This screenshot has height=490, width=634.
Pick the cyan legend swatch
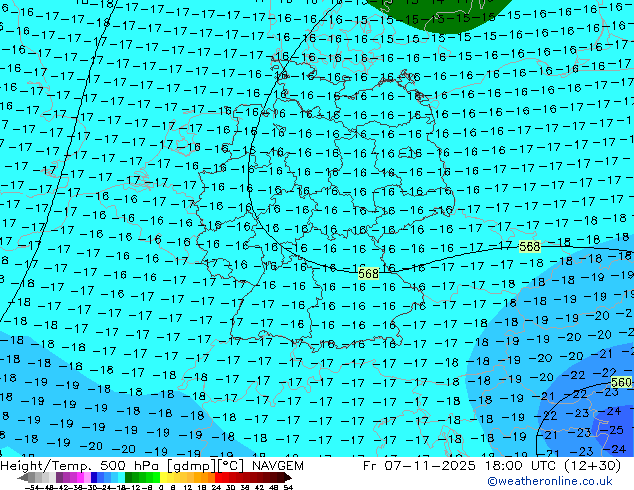(121, 478)
